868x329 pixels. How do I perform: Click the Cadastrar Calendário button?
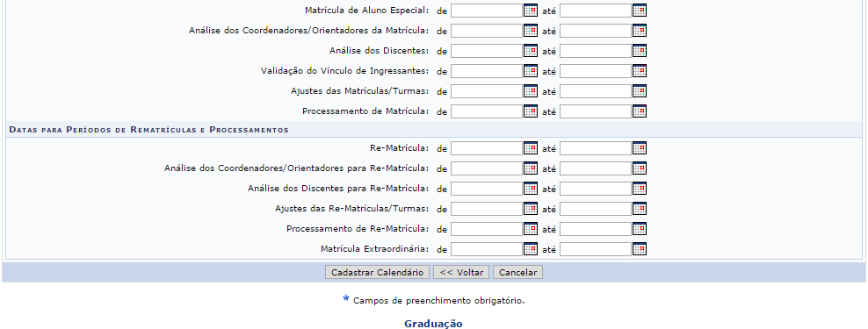[x=377, y=272]
